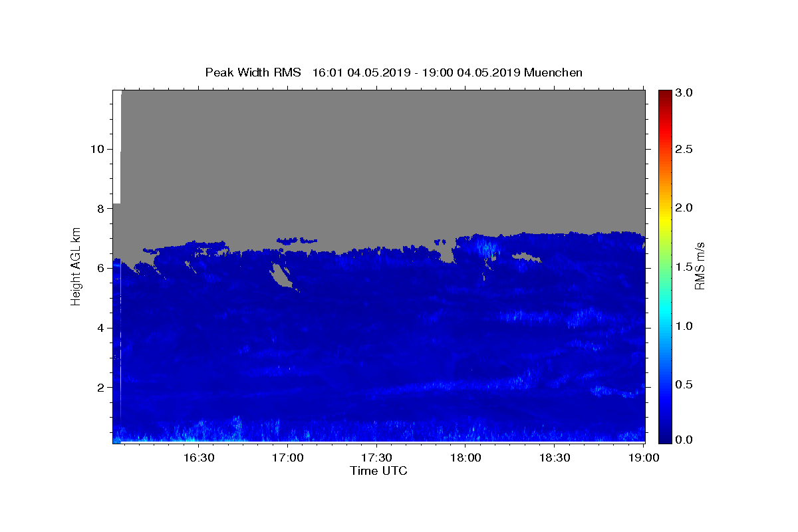The height and width of the screenshot is (532, 798).
Task: Select the 'Muenchen' station name in title
Action: click(x=553, y=72)
